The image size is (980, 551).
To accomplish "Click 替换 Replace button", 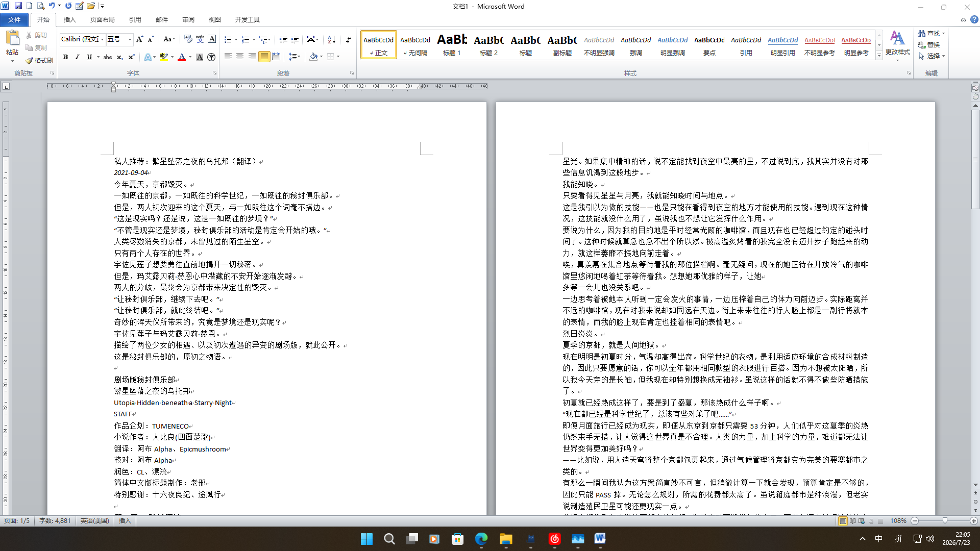I will (x=929, y=44).
